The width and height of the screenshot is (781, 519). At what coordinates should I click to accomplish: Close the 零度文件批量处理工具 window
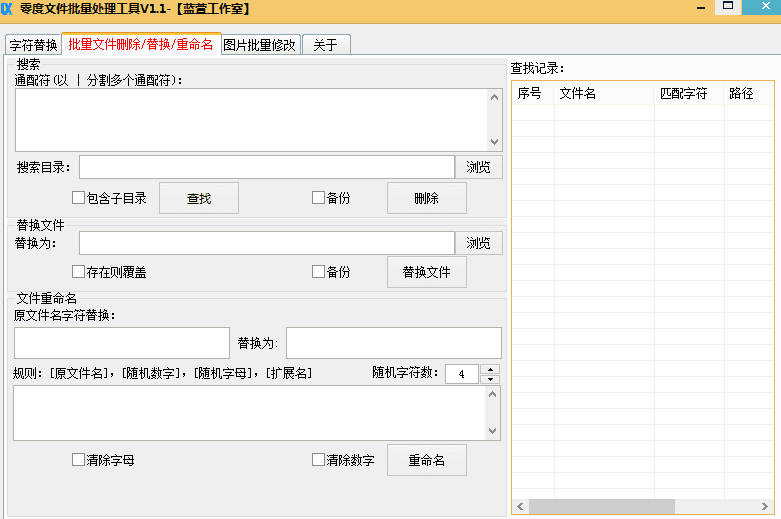click(764, 6)
